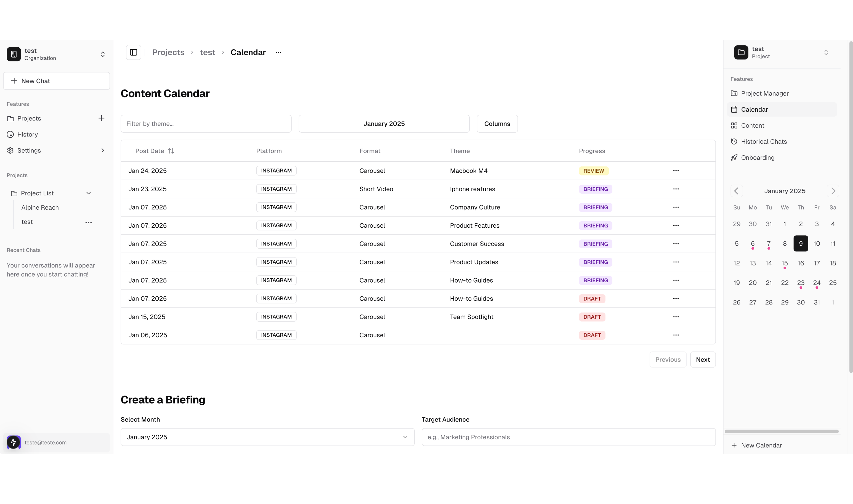Expand the Settings submenu chevron

tap(103, 150)
